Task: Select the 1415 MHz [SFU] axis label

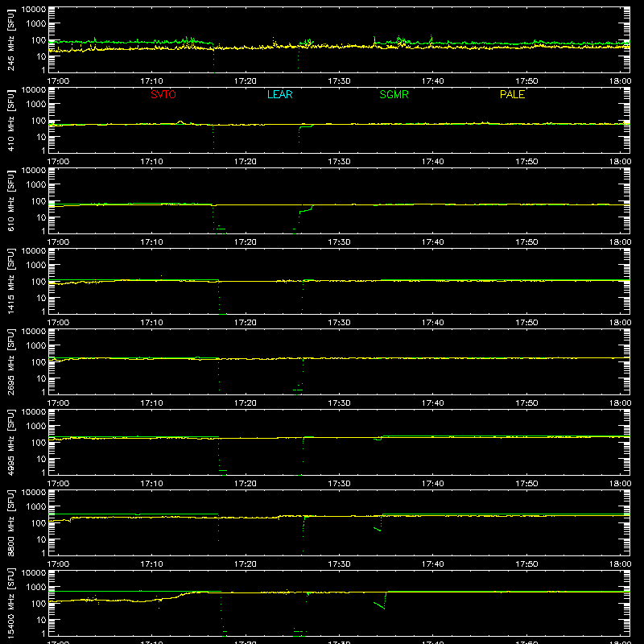Action: [x=10, y=281]
